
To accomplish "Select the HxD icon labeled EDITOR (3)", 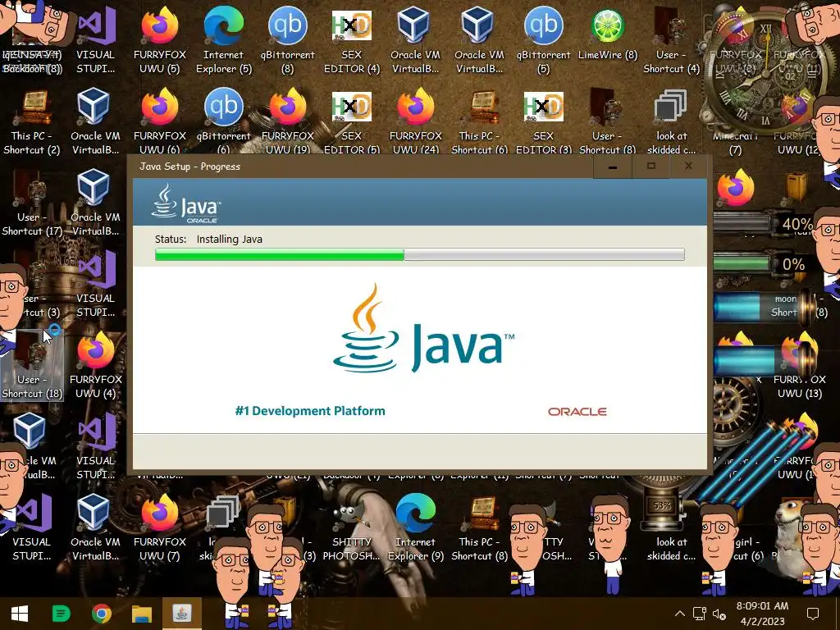I will pos(543,121).
